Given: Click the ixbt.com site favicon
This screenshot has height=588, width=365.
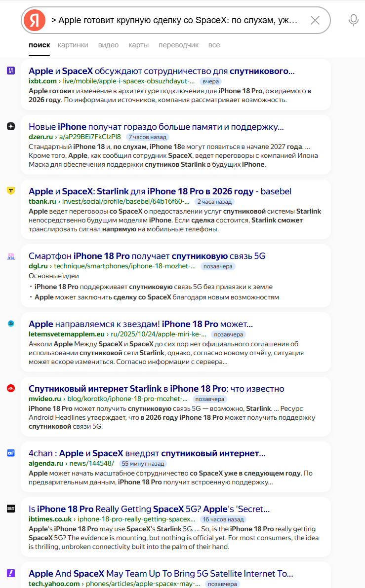Looking at the screenshot, I should click(x=11, y=71).
